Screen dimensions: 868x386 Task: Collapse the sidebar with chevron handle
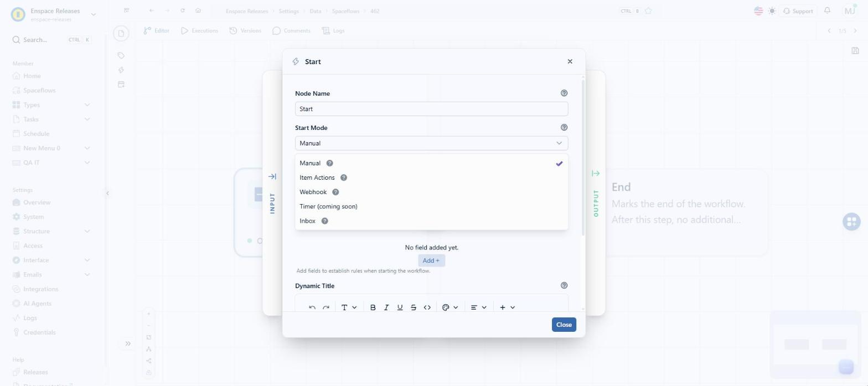tap(107, 193)
